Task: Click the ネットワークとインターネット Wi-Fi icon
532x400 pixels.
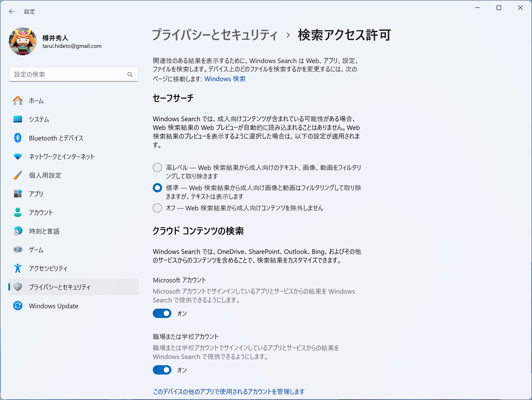Action: pos(18,156)
